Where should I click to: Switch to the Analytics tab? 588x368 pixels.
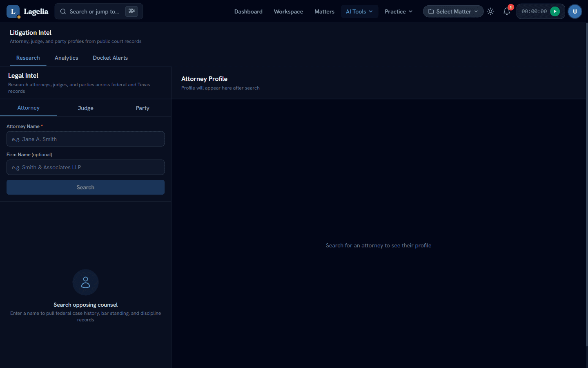coord(66,58)
